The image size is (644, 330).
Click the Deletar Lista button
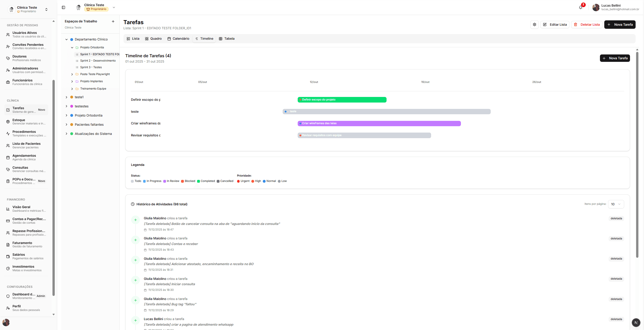pyautogui.click(x=587, y=24)
